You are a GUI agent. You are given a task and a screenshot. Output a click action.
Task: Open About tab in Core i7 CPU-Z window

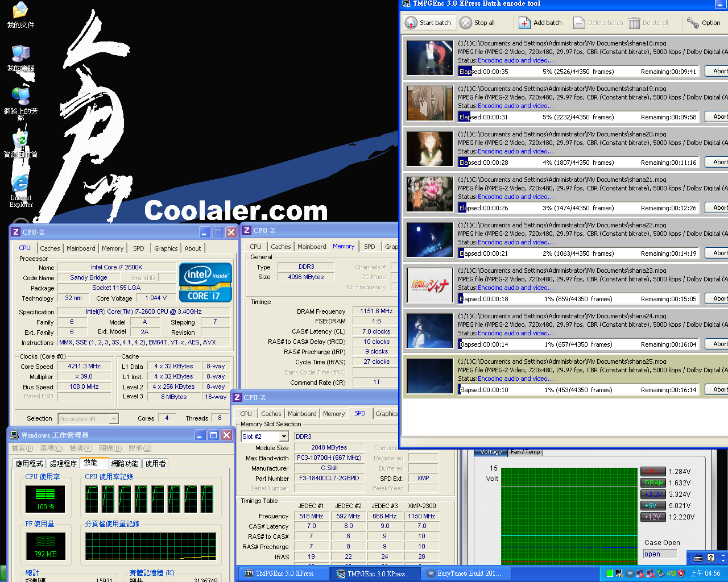click(x=192, y=248)
